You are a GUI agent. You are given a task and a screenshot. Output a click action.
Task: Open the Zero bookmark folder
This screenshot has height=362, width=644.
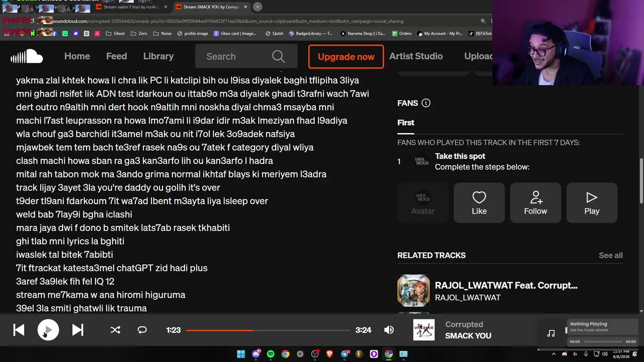[x=139, y=34]
